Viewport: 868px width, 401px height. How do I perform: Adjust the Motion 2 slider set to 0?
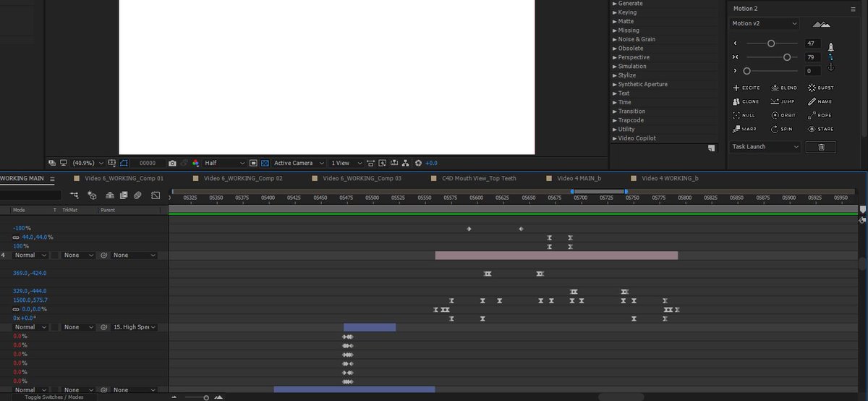[x=746, y=70]
